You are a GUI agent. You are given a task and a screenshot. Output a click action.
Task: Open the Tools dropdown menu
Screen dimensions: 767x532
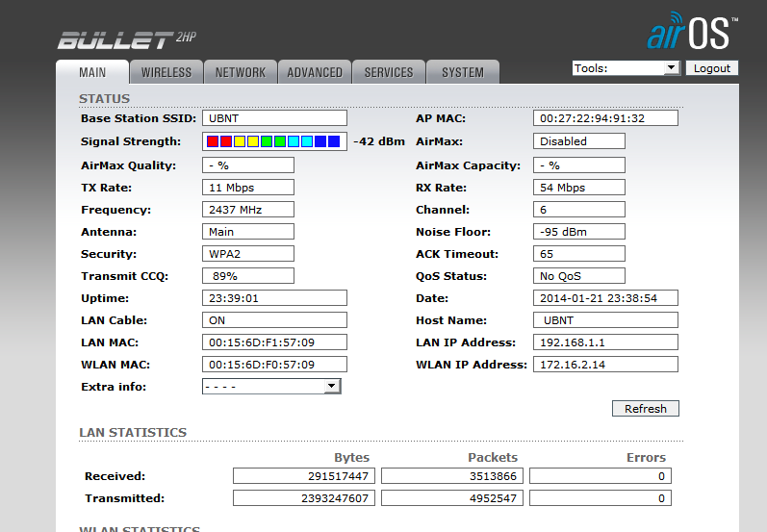point(626,68)
